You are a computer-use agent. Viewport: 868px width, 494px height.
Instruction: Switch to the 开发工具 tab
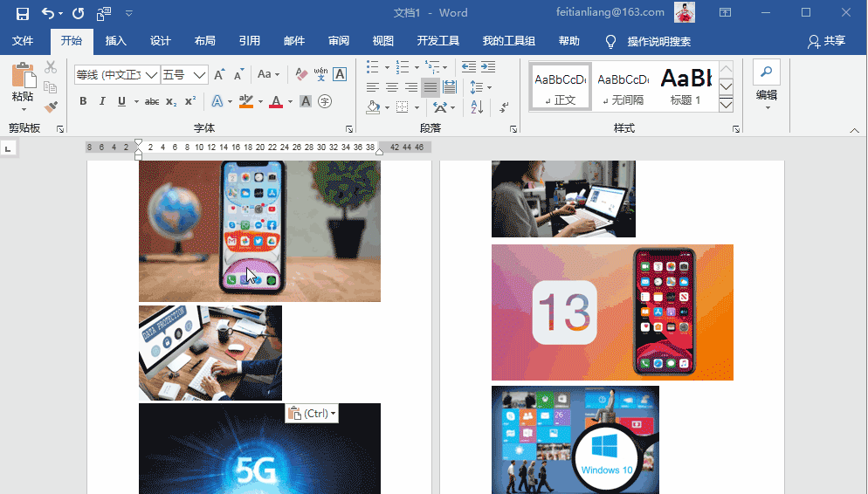(x=437, y=41)
